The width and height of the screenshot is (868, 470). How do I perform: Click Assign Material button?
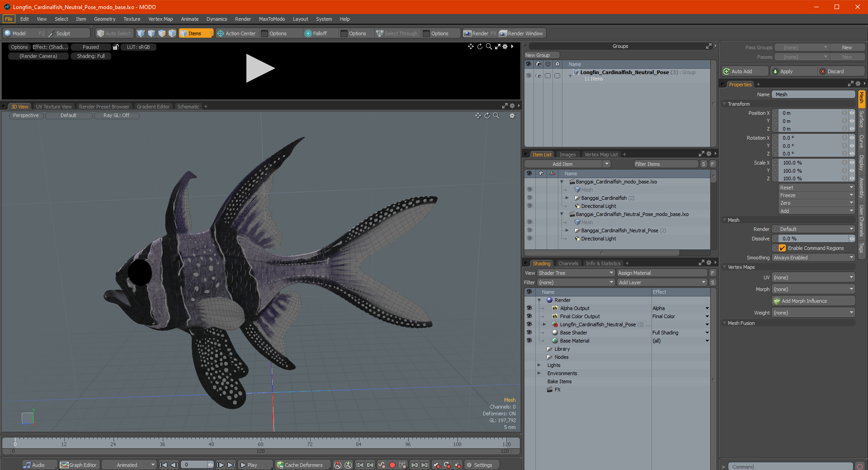pos(662,273)
